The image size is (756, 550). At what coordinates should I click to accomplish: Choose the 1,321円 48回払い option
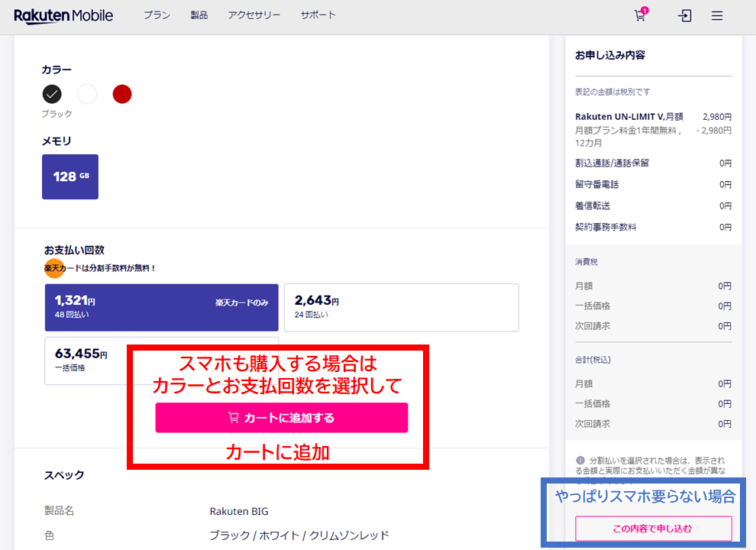click(x=162, y=307)
